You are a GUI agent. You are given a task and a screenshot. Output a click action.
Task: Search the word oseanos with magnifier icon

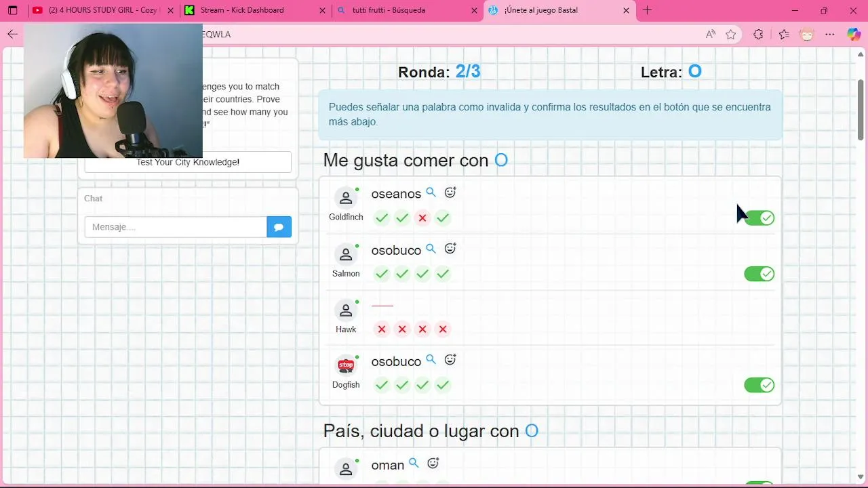coord(431,192)
